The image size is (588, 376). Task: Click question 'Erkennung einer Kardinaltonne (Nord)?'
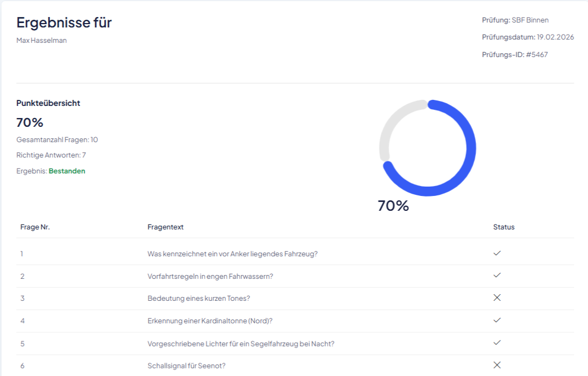click(210, 321)
